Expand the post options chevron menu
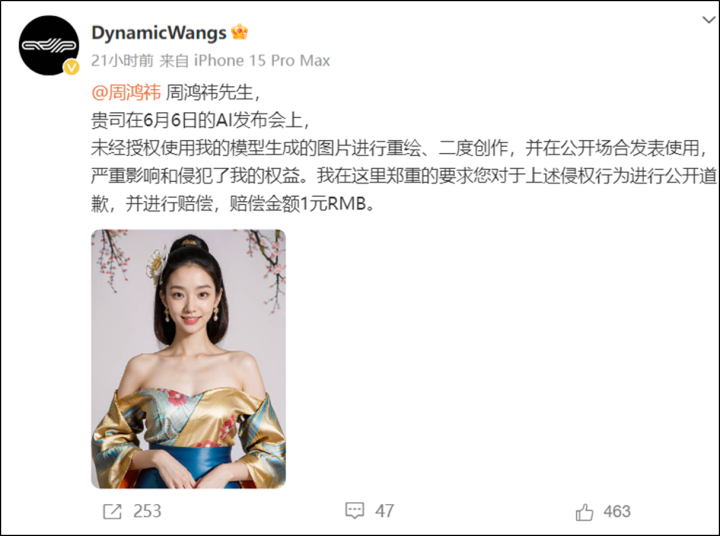Viewport: 720px width, 536px height. pos(709,20)
